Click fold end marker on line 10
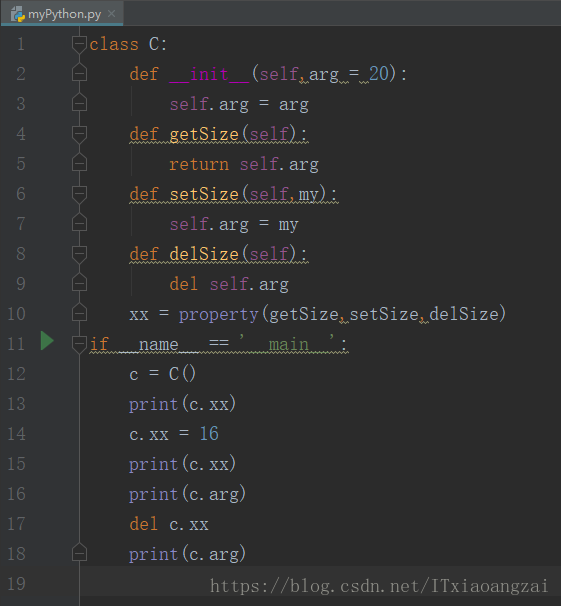 tap(79, 312)
